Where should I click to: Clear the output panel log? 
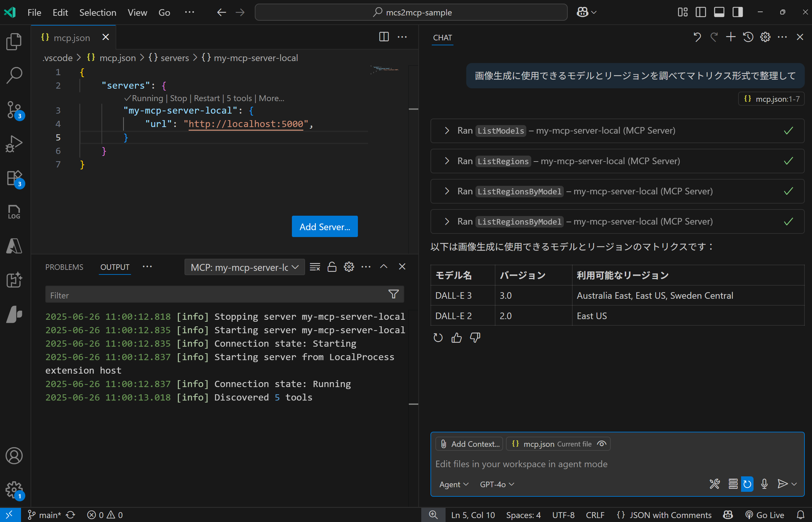pos(315,267)
